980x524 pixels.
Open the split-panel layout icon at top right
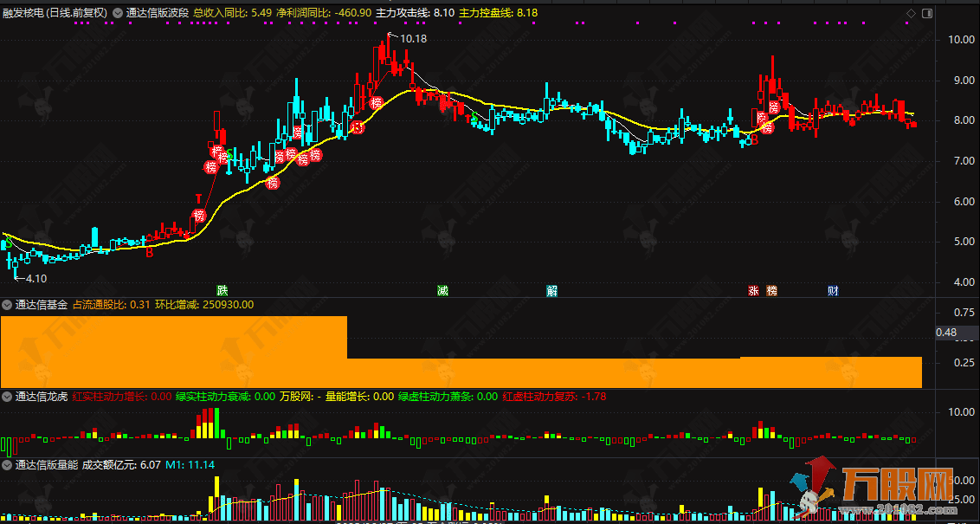point(928,13)
